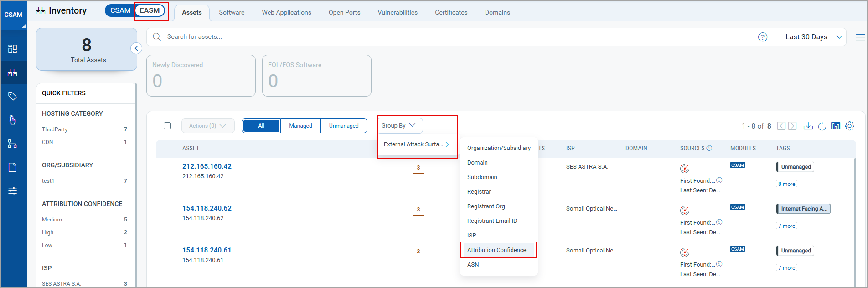The image size is (868, 288).
Task: Group by Organization/Subsidiary
Action: 499,148
